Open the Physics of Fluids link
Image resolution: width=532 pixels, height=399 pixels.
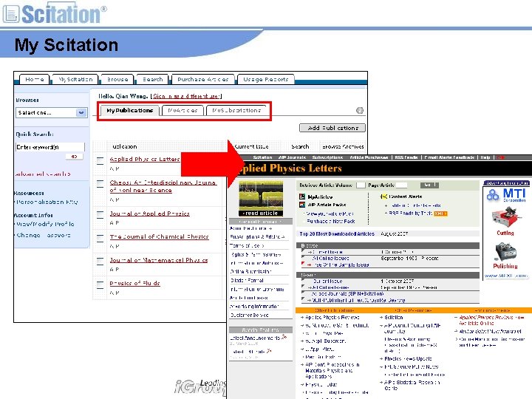pos(134,283)
